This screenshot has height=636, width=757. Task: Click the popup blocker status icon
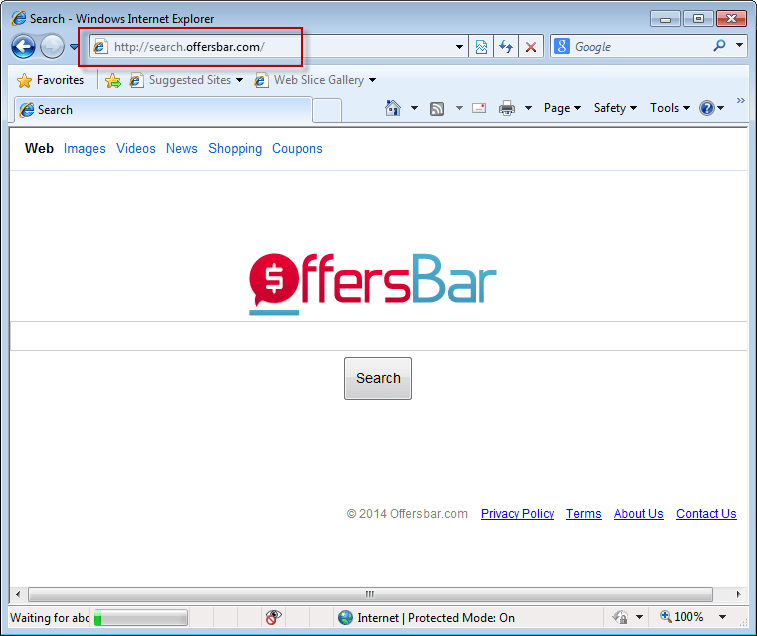point(273,617)
